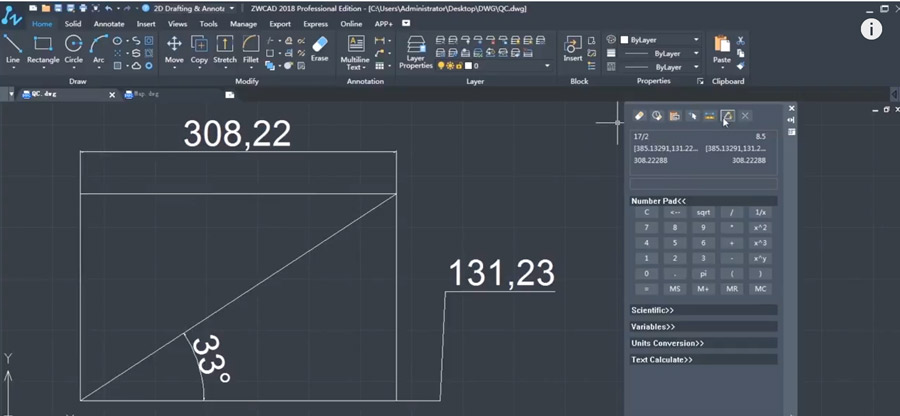Viewport: 900px width, 416px height.
Task: Open the Views ribbon tab
Action: (x=177, y=24)
